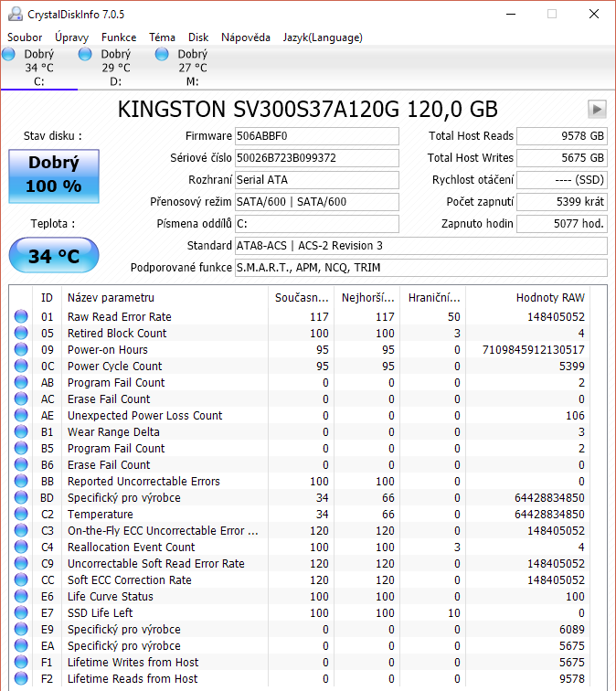Click the next disk arrow button
Image resolution: width=616 pixels, height=691 pixels.
click(x=597, y=109)
